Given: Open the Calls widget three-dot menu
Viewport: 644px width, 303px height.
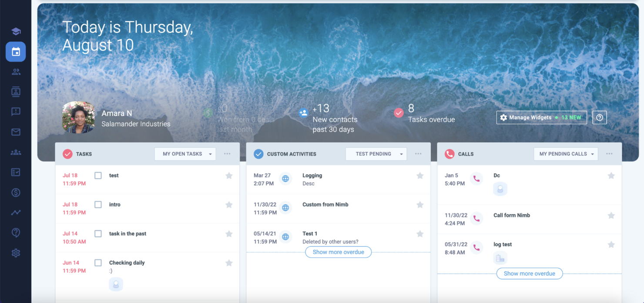Looking at the screenshot, I should [609, 153].
